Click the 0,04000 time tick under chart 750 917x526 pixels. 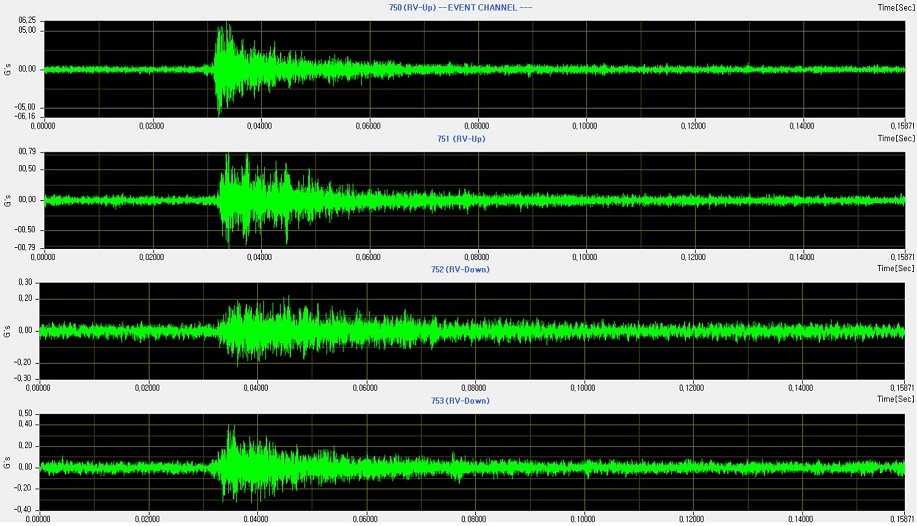click(x=260, y=126)
